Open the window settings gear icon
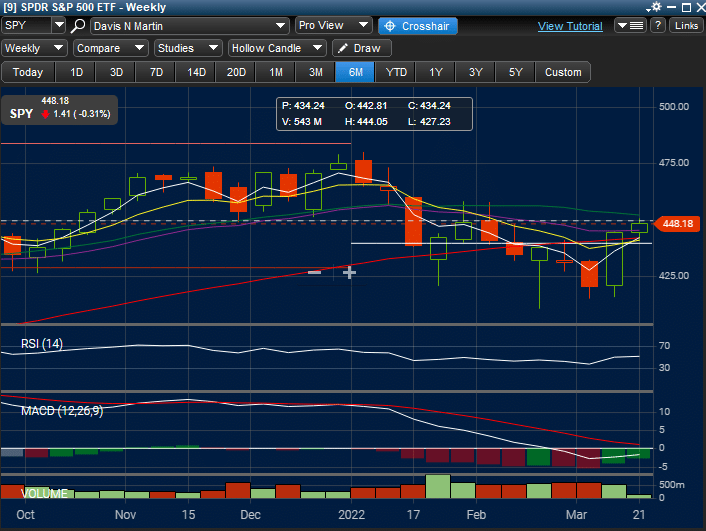Image resolution: width=706 pixels, height=531 pixels. [655, 7]
